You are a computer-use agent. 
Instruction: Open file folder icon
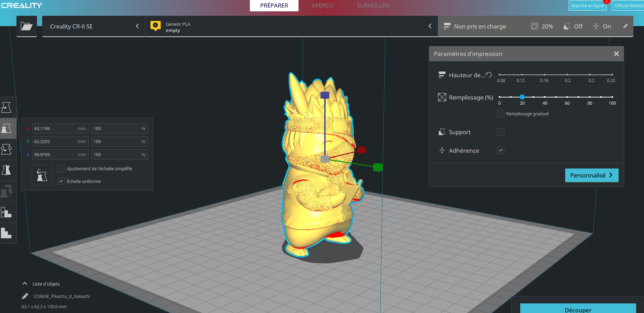point(26,26)
